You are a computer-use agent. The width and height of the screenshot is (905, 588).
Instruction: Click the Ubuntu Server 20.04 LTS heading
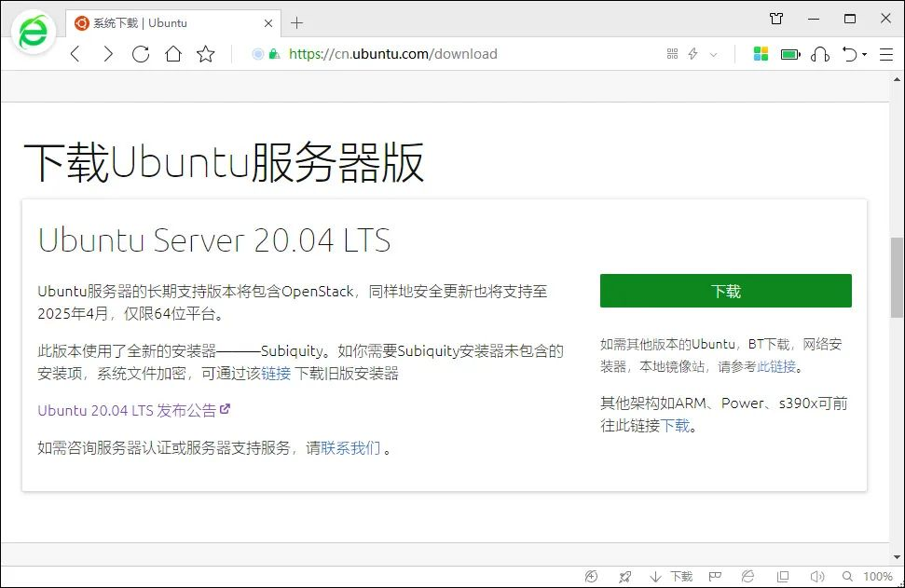214,240
